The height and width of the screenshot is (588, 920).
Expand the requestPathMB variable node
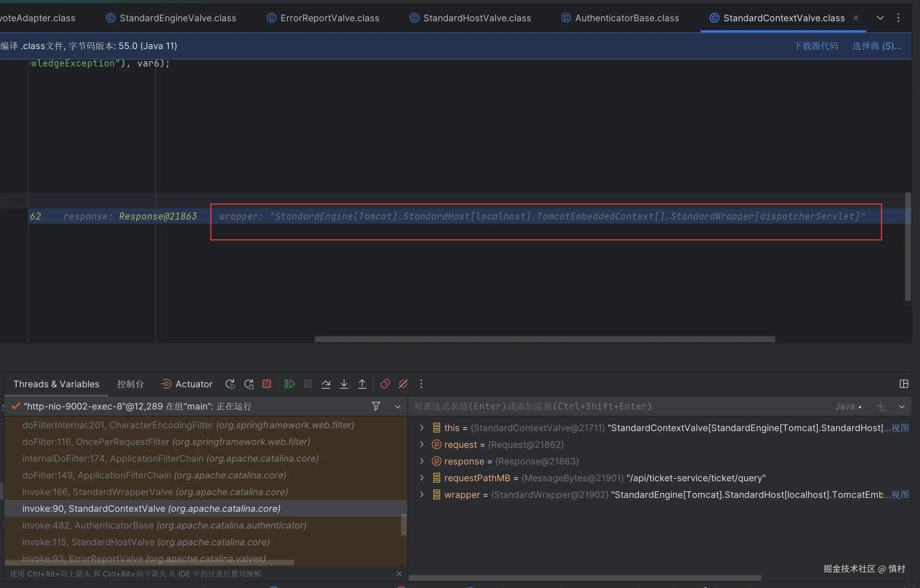[x=422, y=478]
